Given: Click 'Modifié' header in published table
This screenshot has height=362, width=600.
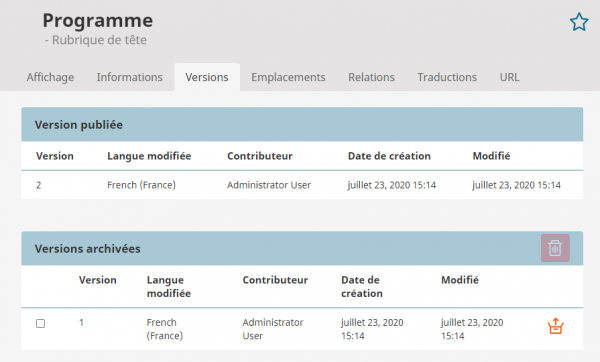Looking at the screenshot, I should click(491, 156).
